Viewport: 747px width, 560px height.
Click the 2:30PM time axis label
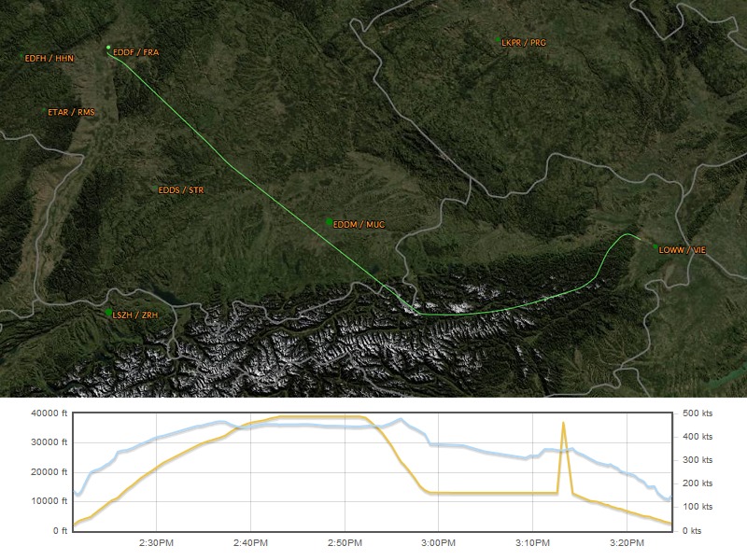point(156,543)
